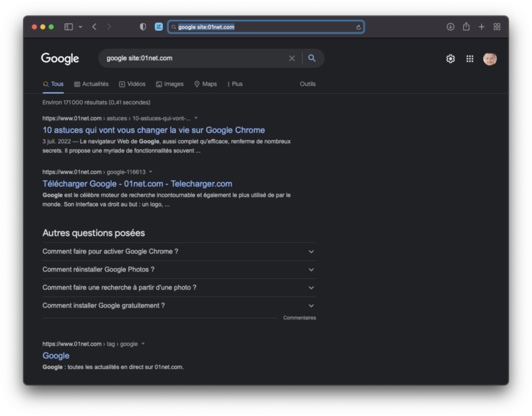
Task: Expand 'Comment faire pour activer Google Chrome ?'
Action: (x=179, y=251)
